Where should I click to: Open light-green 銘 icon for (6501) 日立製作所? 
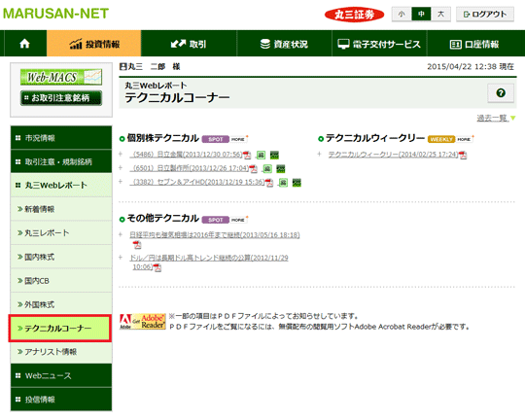point(267,168)
